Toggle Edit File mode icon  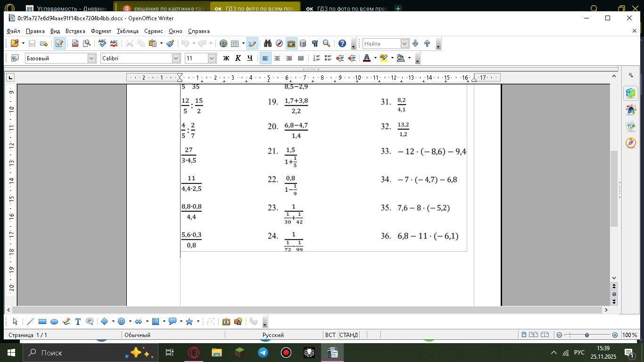(59, 43)
